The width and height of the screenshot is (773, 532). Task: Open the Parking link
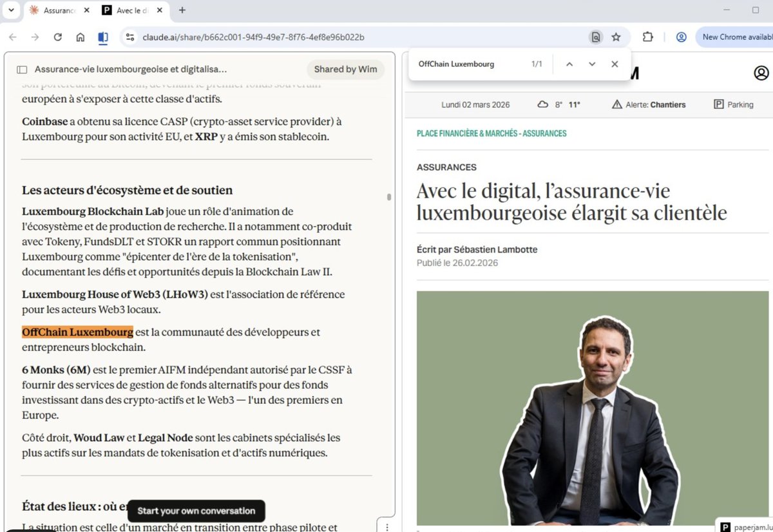[734, 104]
